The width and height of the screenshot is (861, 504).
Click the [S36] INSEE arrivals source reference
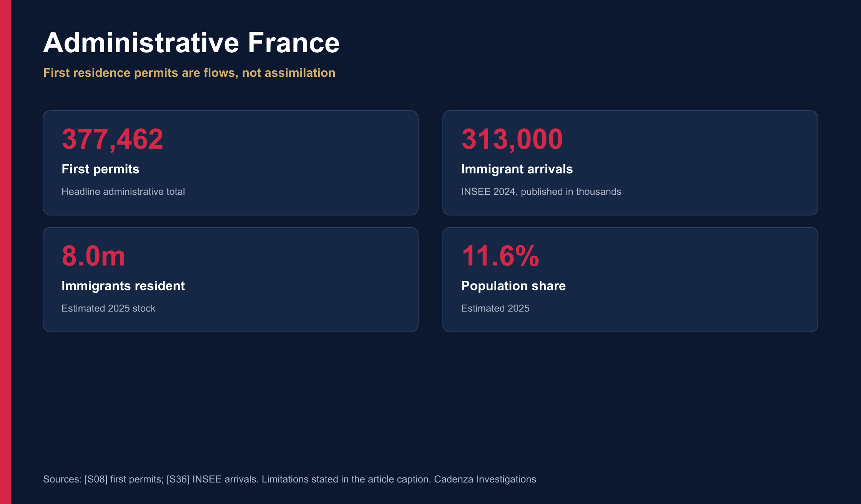click(213, 479)
